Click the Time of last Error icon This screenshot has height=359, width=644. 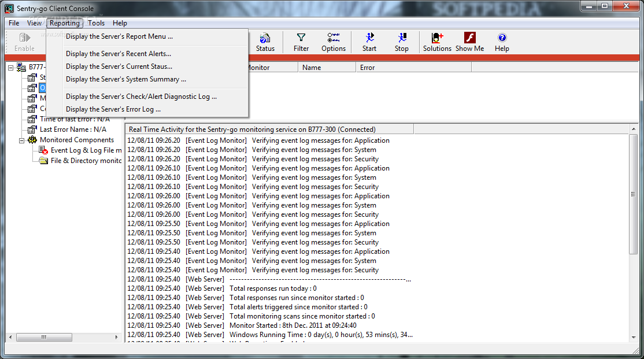pos(32,119)
